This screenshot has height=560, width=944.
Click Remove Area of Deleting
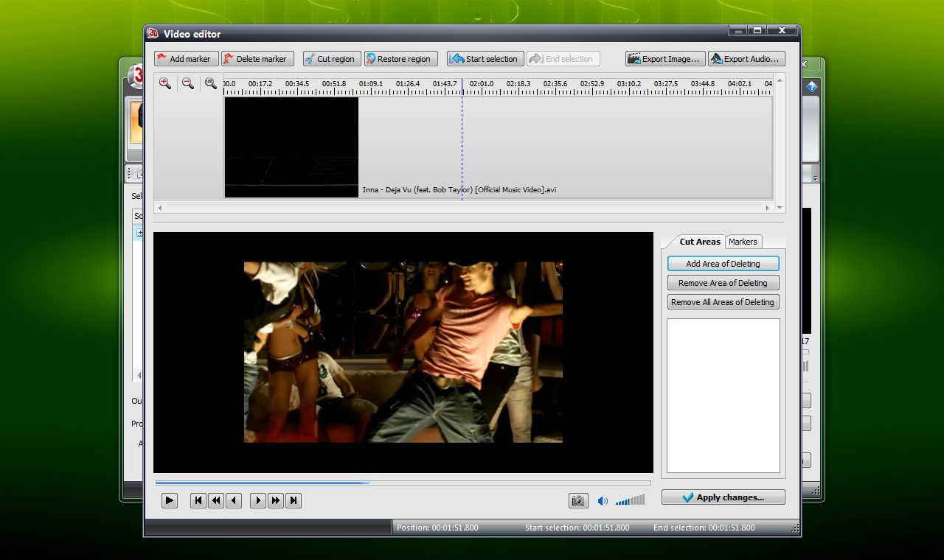[723, 283]
